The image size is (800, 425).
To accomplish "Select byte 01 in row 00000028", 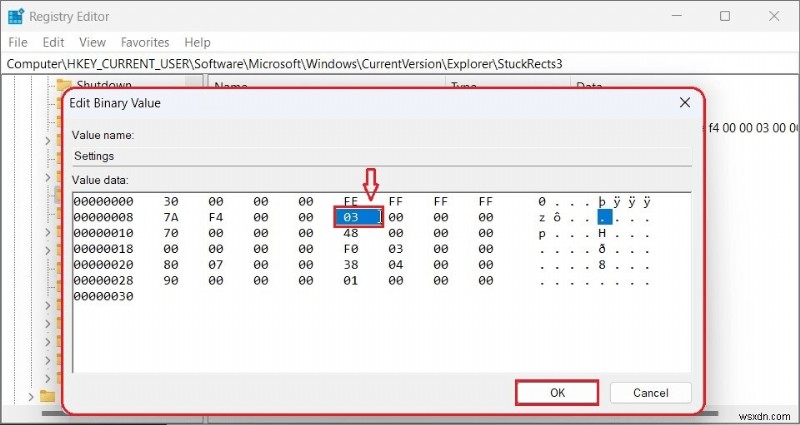I will (x=351, y=281).
